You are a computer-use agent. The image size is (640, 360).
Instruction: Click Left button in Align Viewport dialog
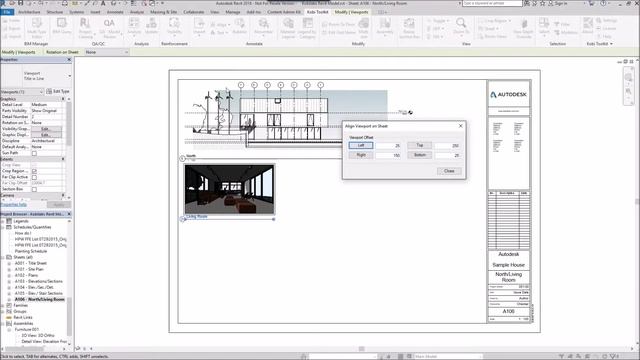click(x=361, y=145)
